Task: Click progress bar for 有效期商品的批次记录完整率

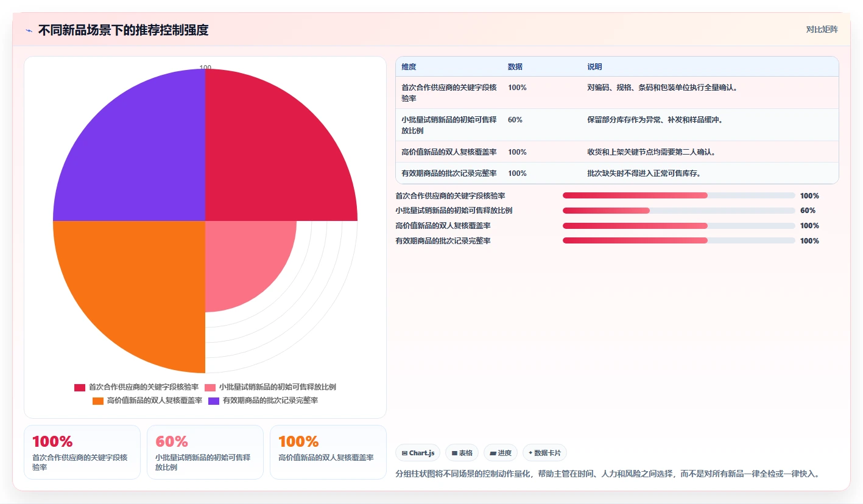Action: [x=679, y=240]
